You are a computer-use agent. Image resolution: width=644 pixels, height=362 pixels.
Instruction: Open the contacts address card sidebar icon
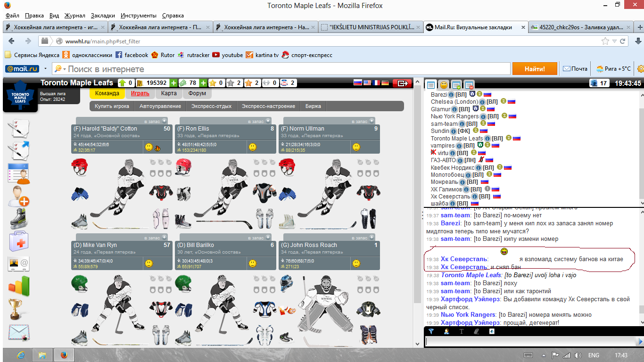point(19,264)
